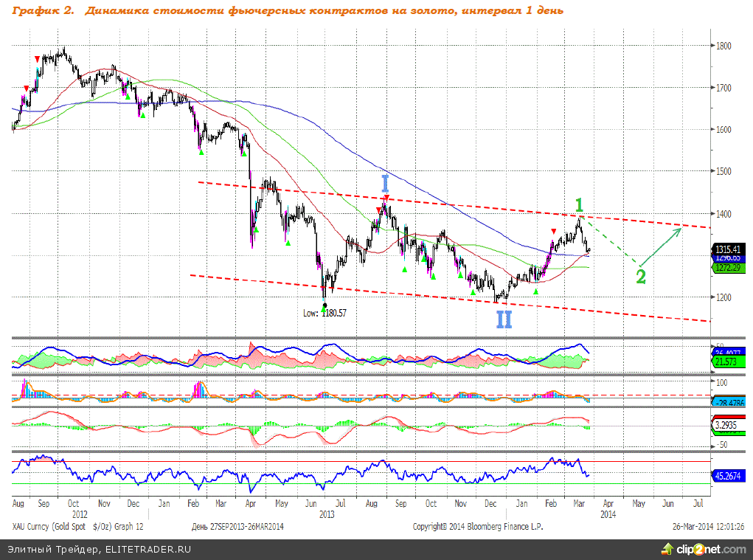This screenshot has height=560, width=753.
Task: Click the blue wave label I
Action: pyautogui.click(x=384, y=183)
